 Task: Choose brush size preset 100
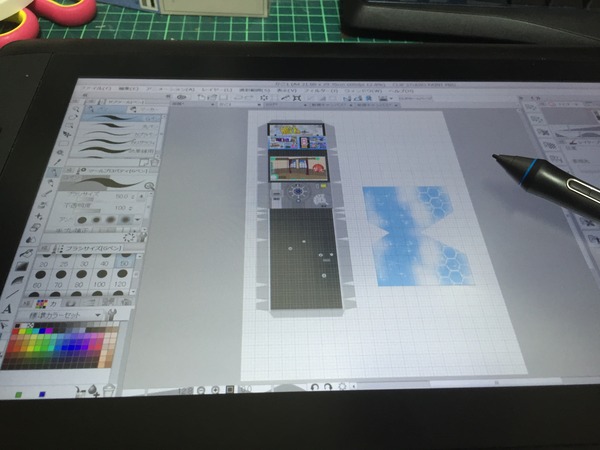100,279
